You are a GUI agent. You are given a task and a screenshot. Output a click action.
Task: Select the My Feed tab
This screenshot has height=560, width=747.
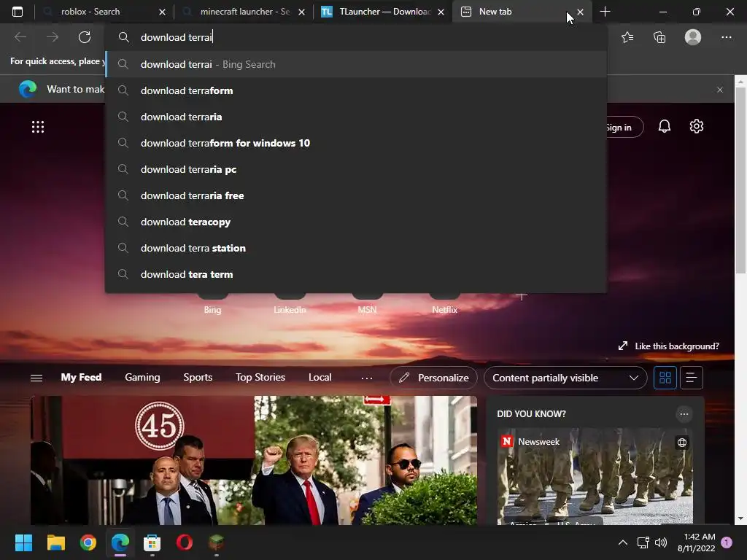point(81,377)
